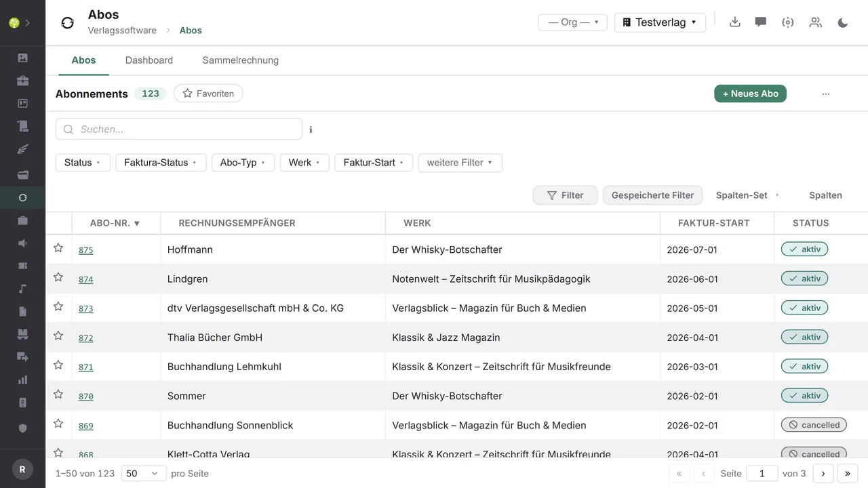Click Verlagssoftware breadcrumb
The height and width of the screenshot is (488, 868).
[122, 30]
